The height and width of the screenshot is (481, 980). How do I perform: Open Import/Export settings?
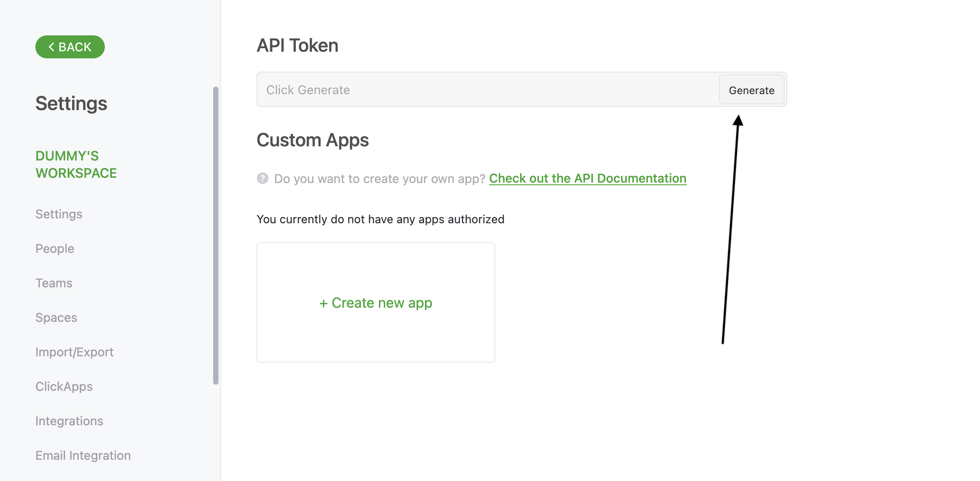point(74,352)
